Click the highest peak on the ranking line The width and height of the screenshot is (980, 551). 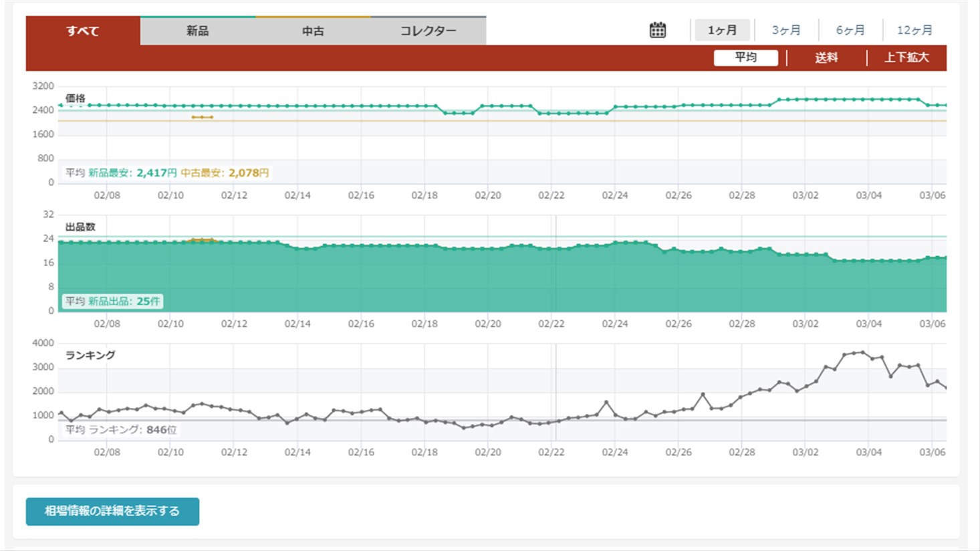click(863, 352)
